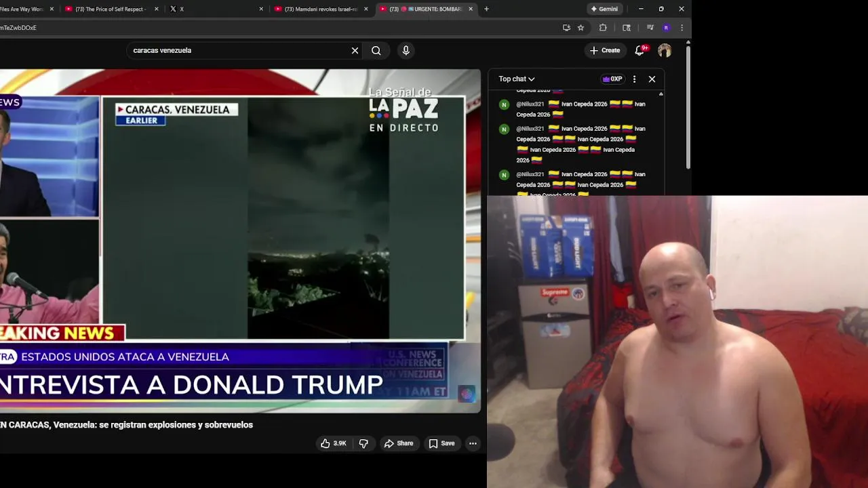Open more actions menu under video
This screenshot has height=488, width=868.
coord(473,443)
